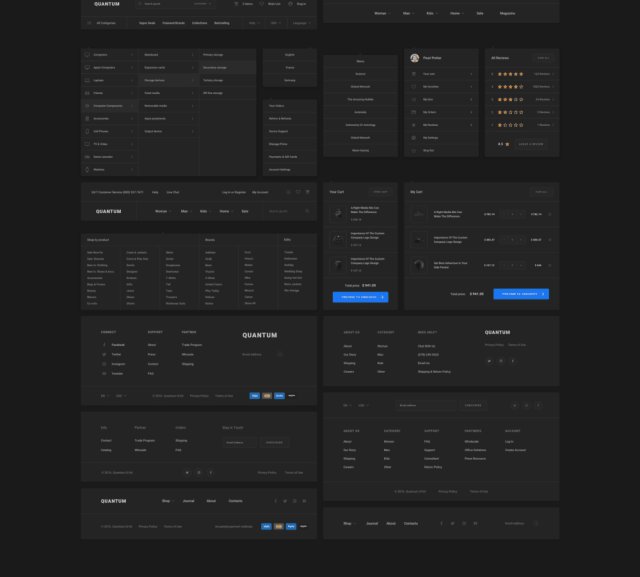Viewport: 640px width, 577px height.
Task: Click My Orders icon in profile menu
Action: (x=413, y=112)
